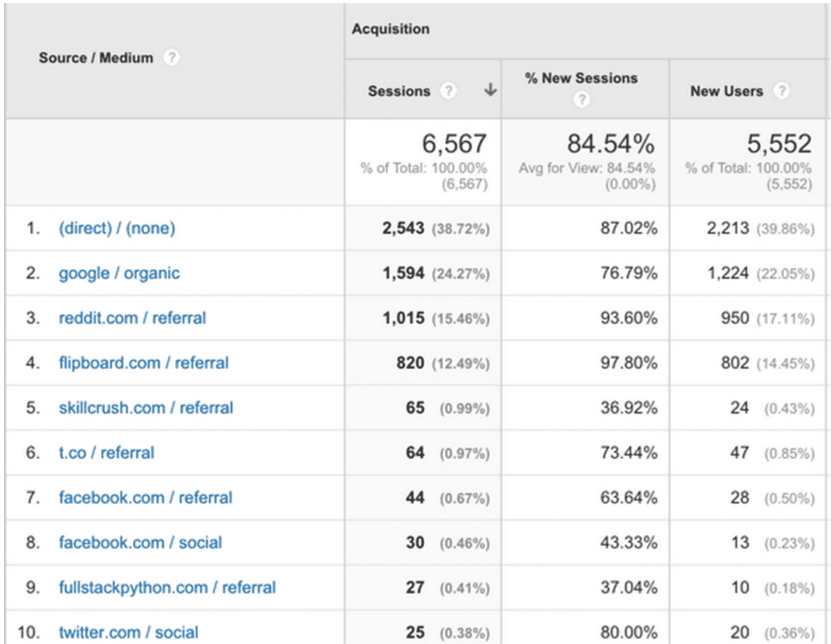Open twitter.com / social link

coord(128,633)
